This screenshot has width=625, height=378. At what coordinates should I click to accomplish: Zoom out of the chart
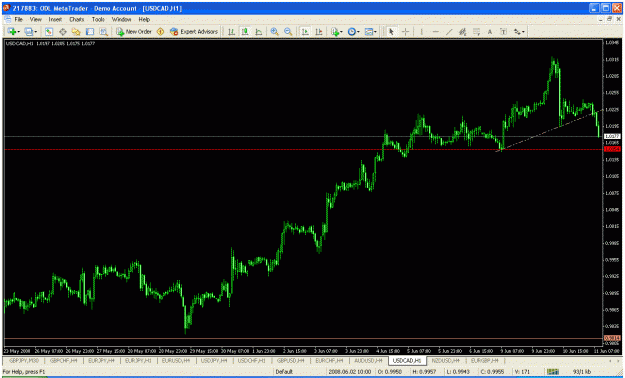288,32
